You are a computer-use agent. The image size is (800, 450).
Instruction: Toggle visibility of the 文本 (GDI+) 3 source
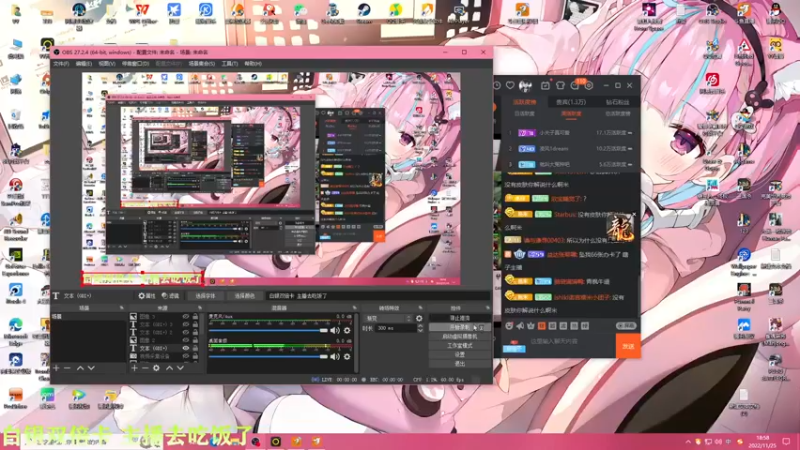point(186,324)
